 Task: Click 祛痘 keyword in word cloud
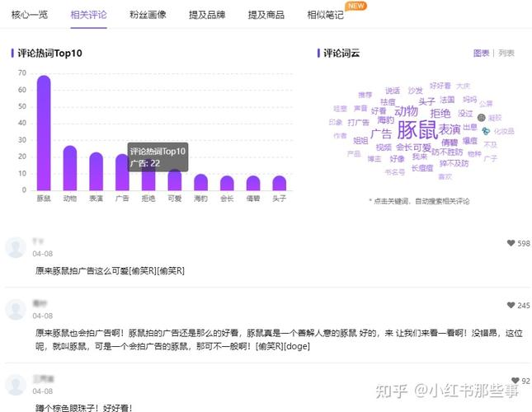click(x=388, y=102)
